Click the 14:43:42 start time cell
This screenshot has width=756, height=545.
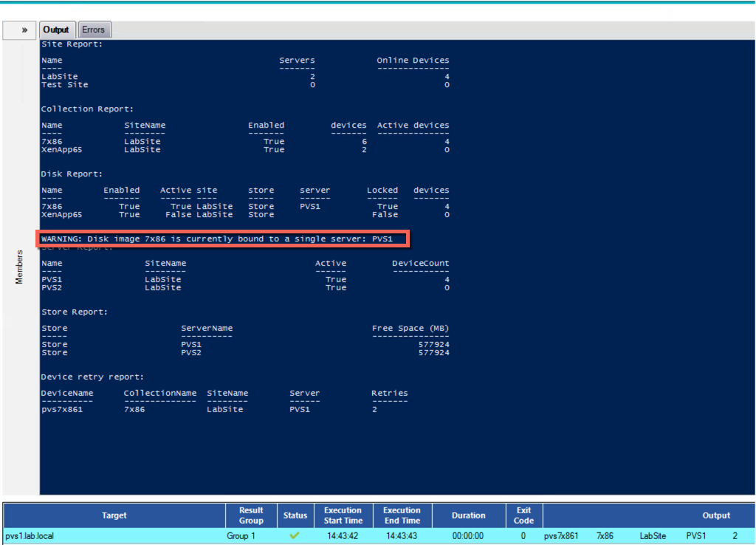tap(343, 536)
